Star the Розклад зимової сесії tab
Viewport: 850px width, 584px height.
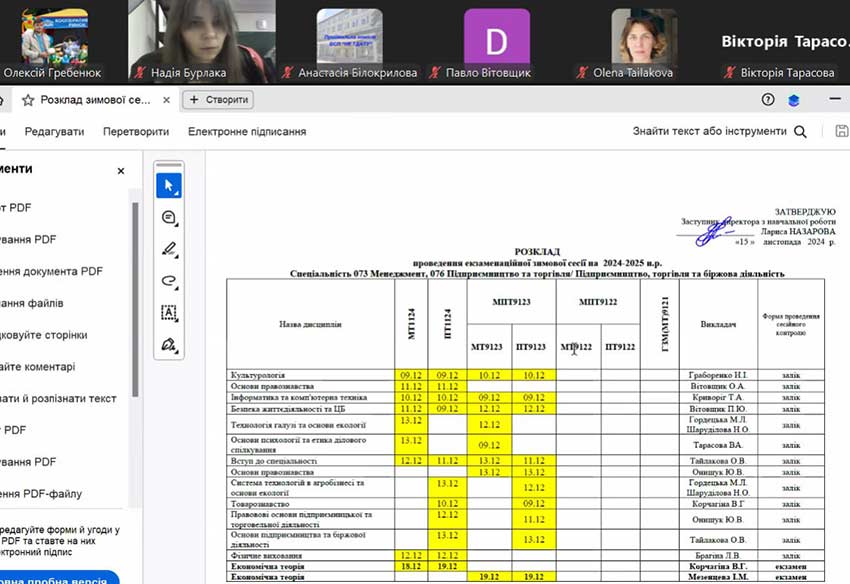click(x=28, y=100)
